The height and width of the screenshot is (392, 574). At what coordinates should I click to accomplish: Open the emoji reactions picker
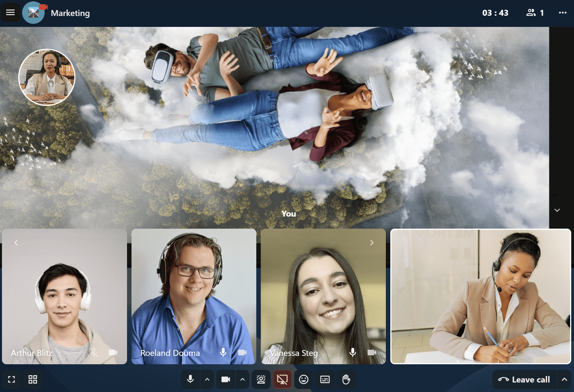point(304,379)
